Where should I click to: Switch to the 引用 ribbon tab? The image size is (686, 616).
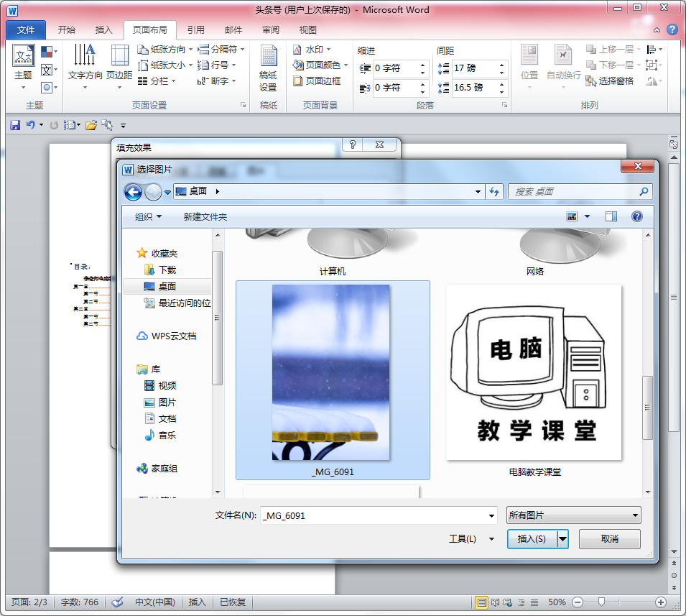[195, 30]
